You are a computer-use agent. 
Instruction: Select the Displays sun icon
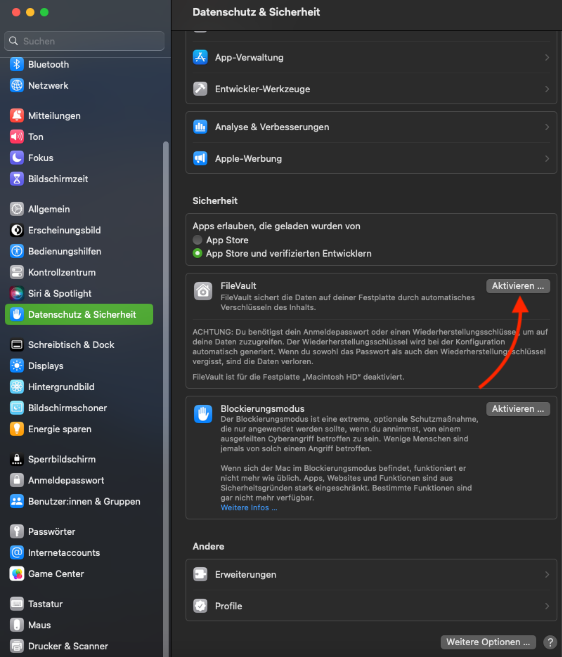coord(17,366)
